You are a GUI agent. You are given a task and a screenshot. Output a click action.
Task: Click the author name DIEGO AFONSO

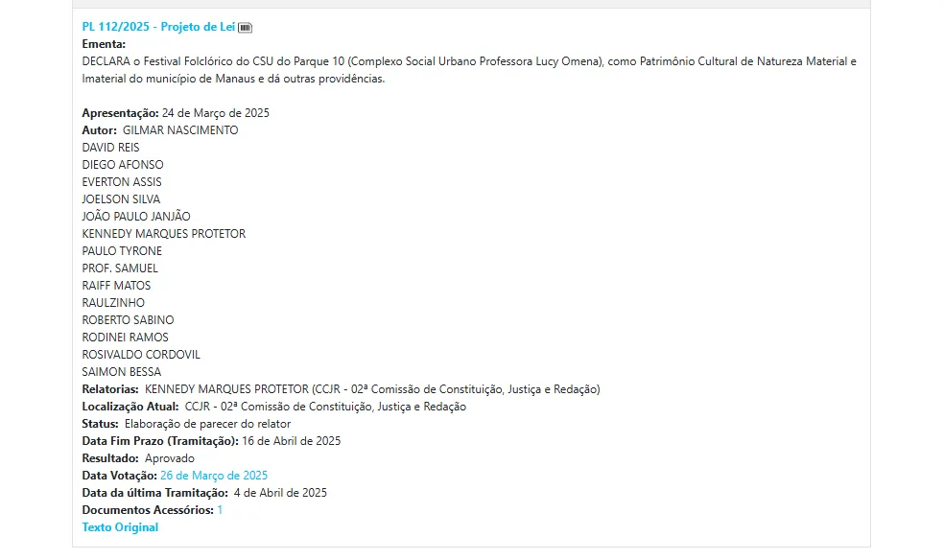tap(123, 165)
